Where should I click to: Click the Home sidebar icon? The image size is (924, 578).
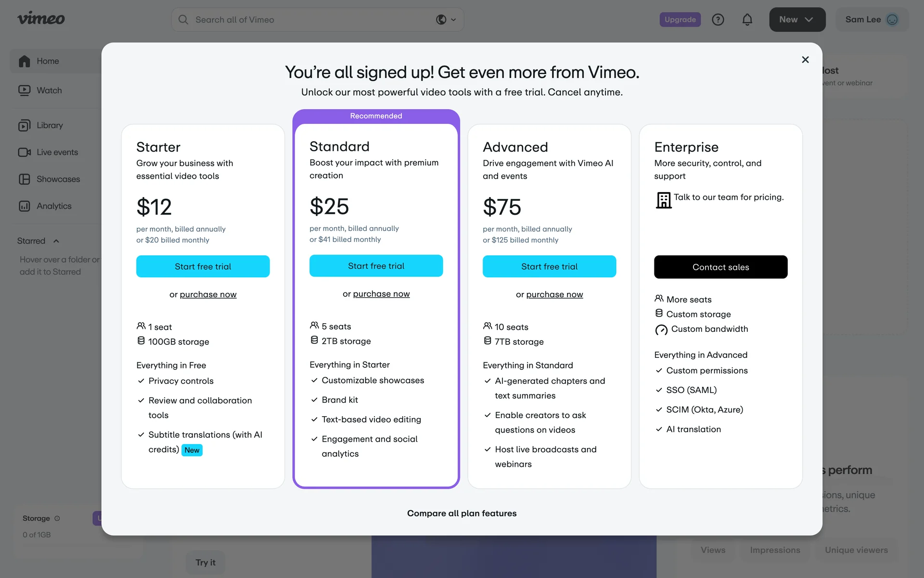(25, 61)
